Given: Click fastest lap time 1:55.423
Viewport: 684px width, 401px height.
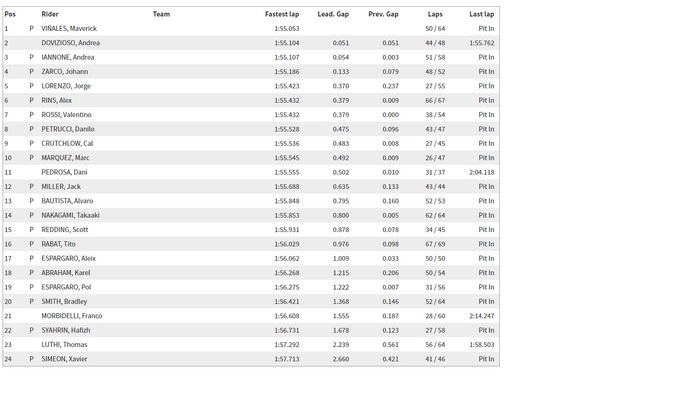Looking at the screenshot, I should (x=287, y=86).
